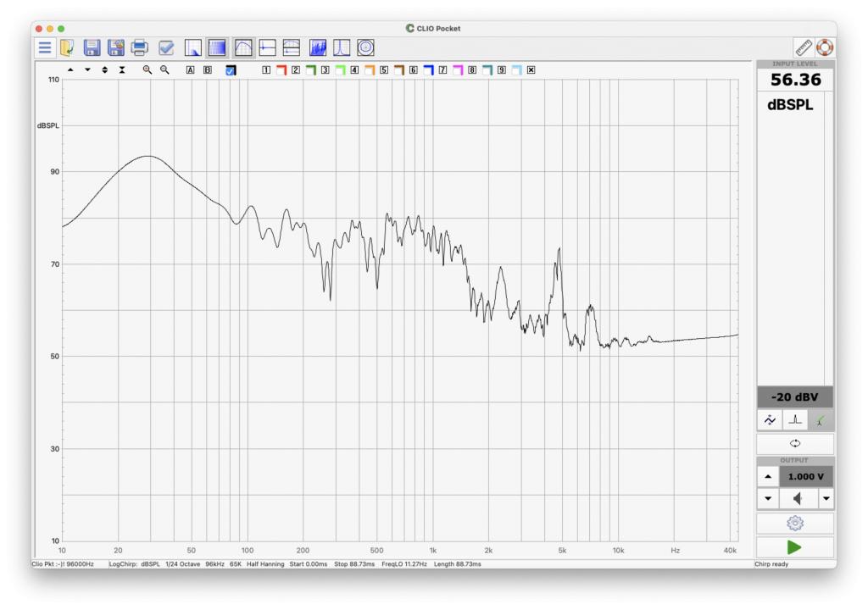Image resolution: width=868 pixels, height=610 pixels.
Task: Open the ruler calibration tool
Action: pos(804,47)
